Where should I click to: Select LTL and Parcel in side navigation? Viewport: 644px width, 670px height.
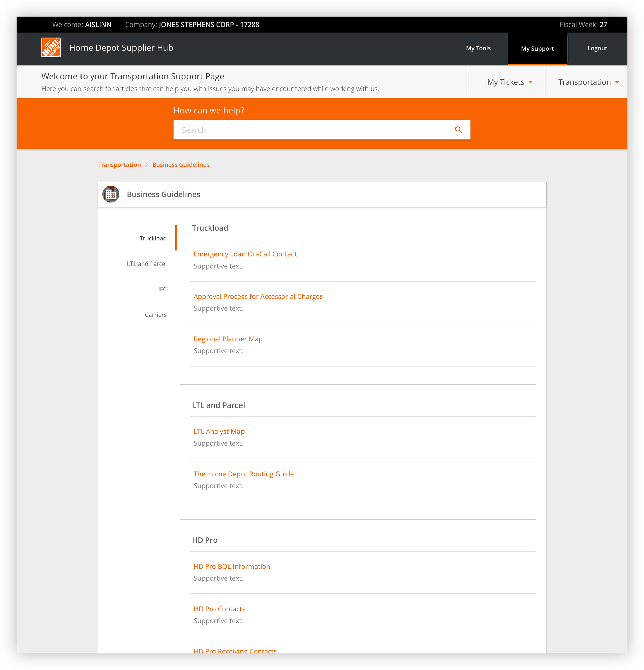tap(147, 264)
